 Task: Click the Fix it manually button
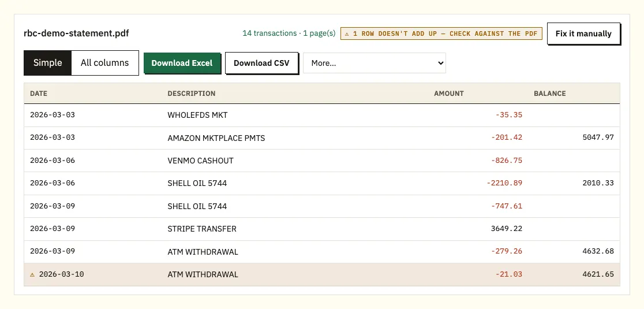click(583, 33)
